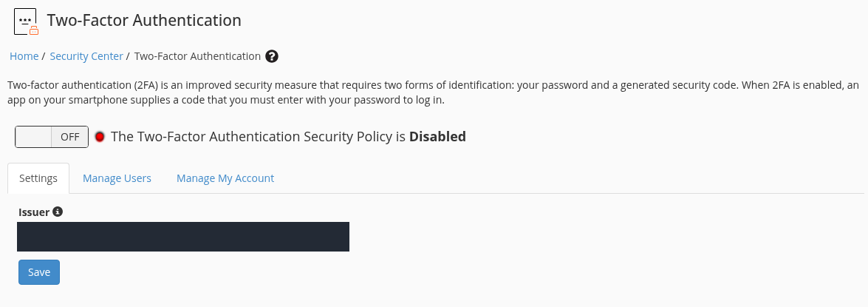868x307 pixels.
Task: Go to Home via breadcrumb
Action: (x=24, y=56)
